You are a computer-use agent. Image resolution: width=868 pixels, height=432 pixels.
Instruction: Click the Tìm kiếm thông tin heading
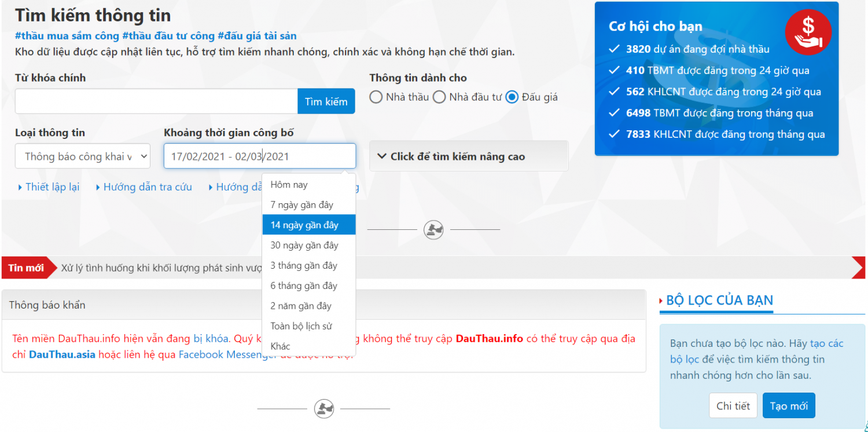93,15
